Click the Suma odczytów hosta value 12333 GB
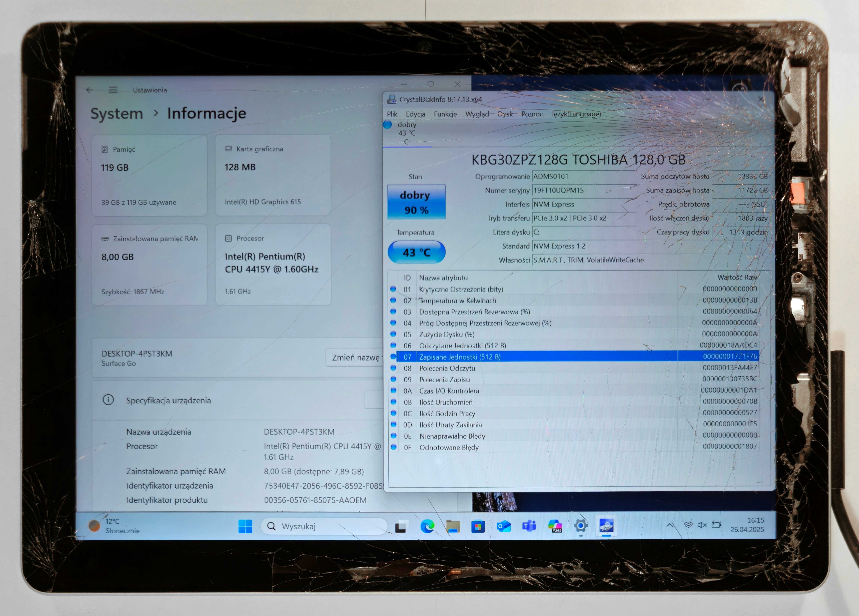Image resolution: width=859 pixels, height=616 pixels. (x=740, y=177)
